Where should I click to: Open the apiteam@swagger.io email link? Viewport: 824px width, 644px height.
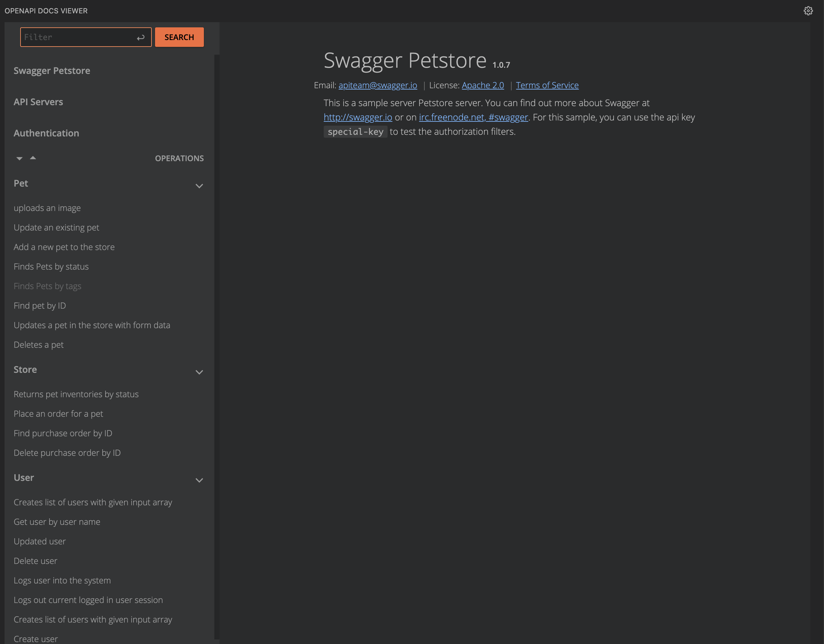click(x=378, y=85)
